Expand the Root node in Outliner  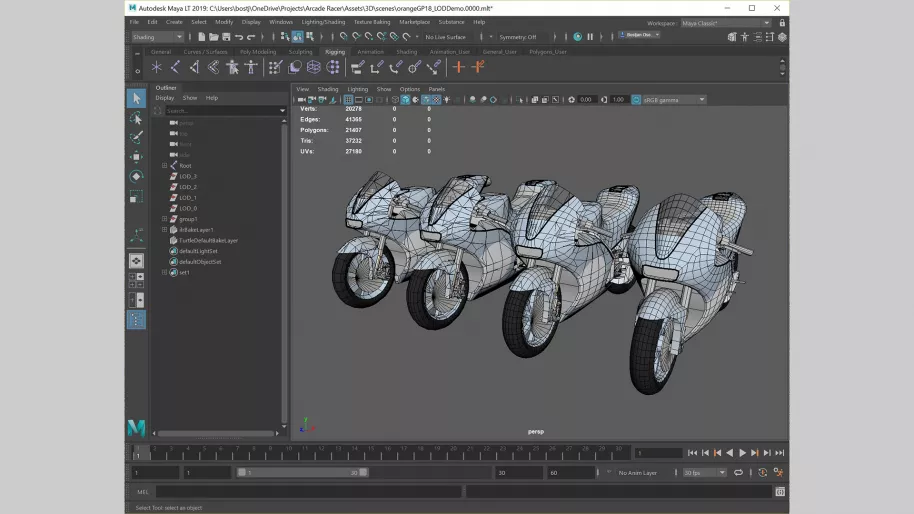point(164,166)
